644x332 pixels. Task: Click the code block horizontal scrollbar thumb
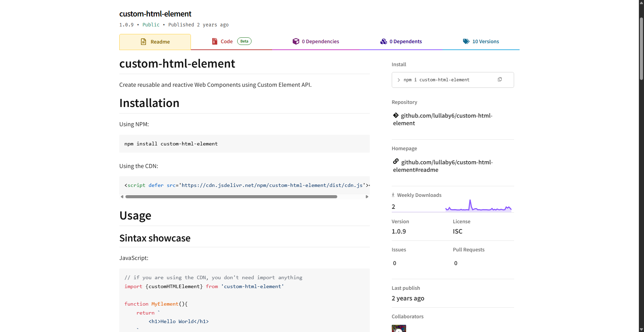[231, 197]
